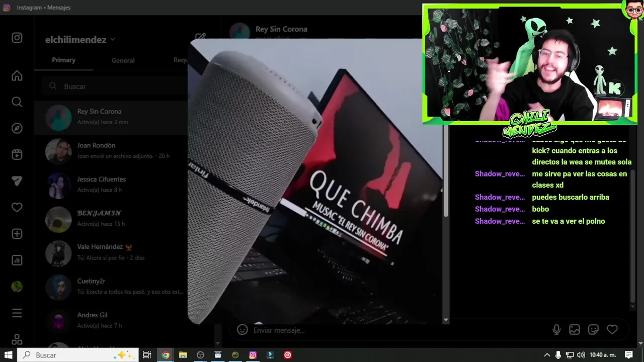Open the Explore compass icon
This screenshot has width=644, height=362.
pyautogui.click(x=17, y=128)
